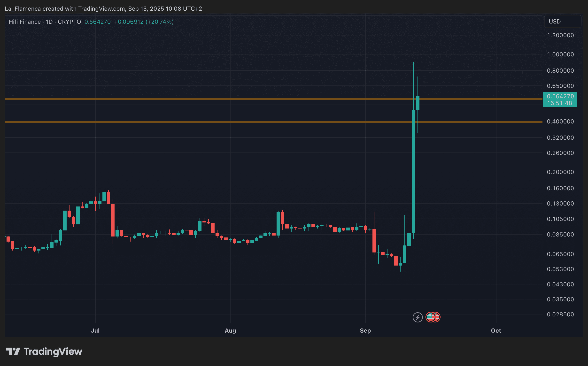
Task: Click the 0.130000 price axis label
Action: (560, 204)
